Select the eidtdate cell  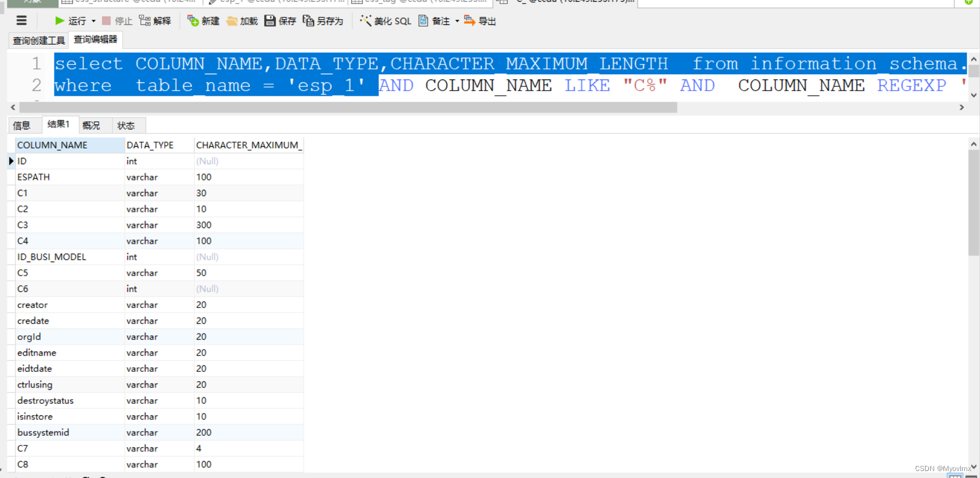click(69, 368)
